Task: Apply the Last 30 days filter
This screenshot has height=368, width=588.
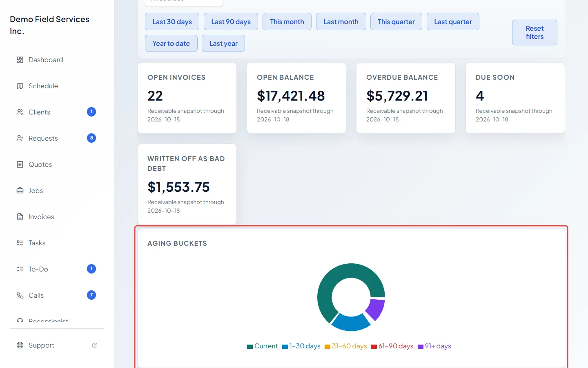Action: point(172,22)
